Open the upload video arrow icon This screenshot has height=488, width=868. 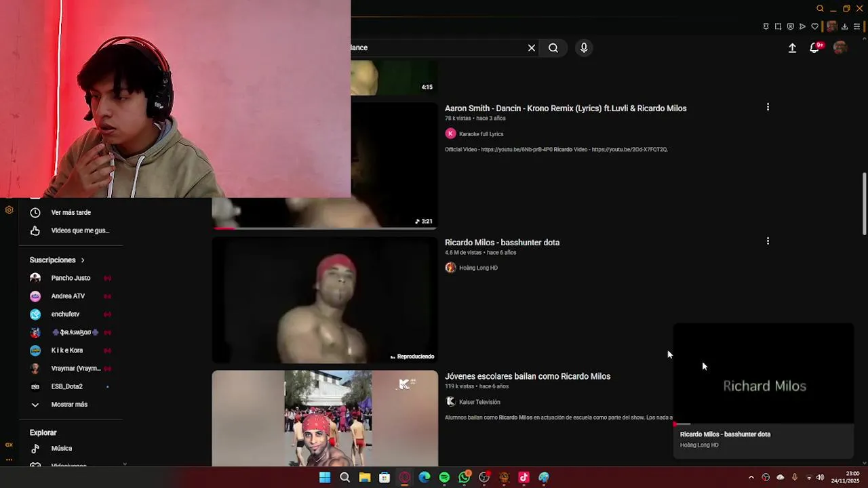click(x=792, y=48)
